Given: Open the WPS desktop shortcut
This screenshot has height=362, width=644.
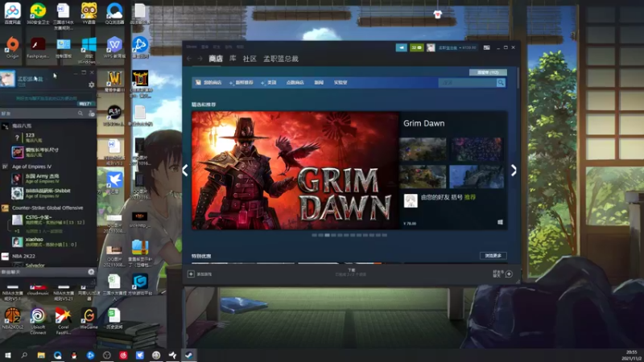Looking at the screenshot, I should pyautogui.click(x=114, y=47).
